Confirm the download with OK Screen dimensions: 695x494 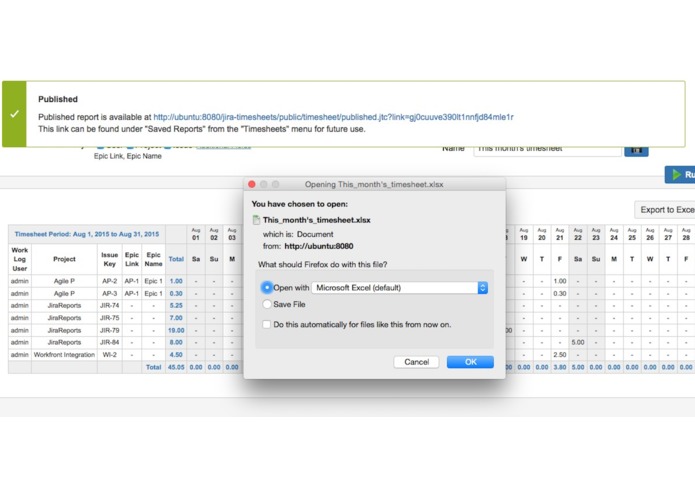[x=470, y=362]
